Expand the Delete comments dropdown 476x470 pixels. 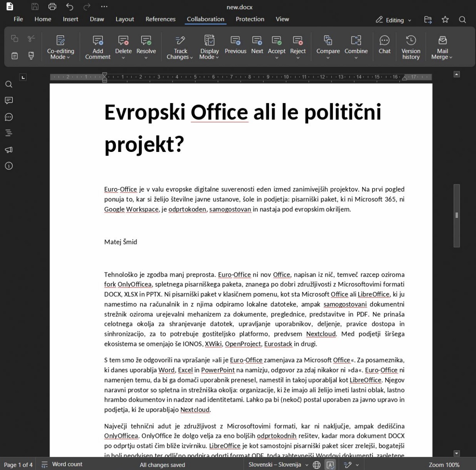(123, 58)
